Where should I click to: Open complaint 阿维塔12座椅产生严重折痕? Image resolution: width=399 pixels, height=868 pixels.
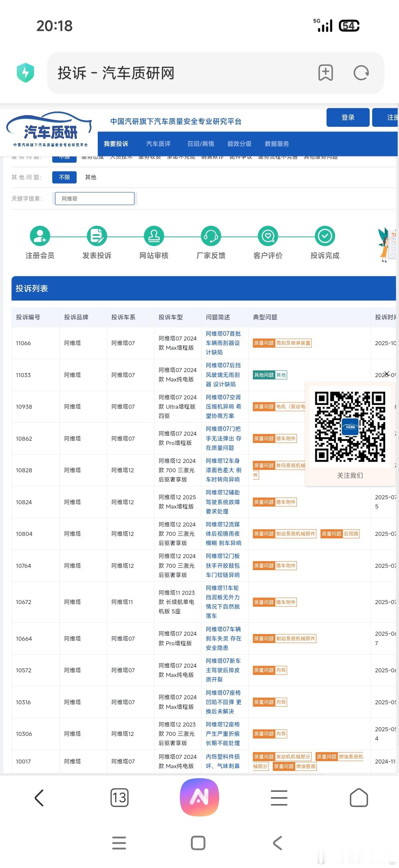point(223,734)
